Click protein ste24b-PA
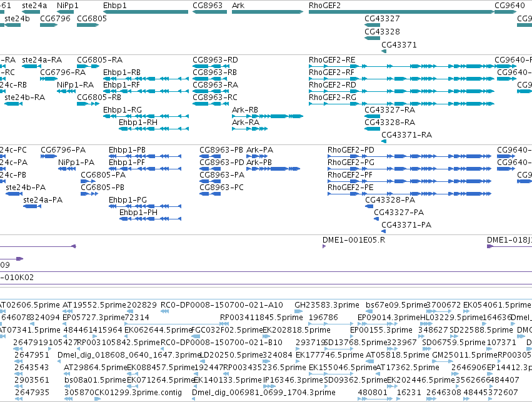Image resolution: width=532 pixels, height=402 pixels. tap(14, 194)
